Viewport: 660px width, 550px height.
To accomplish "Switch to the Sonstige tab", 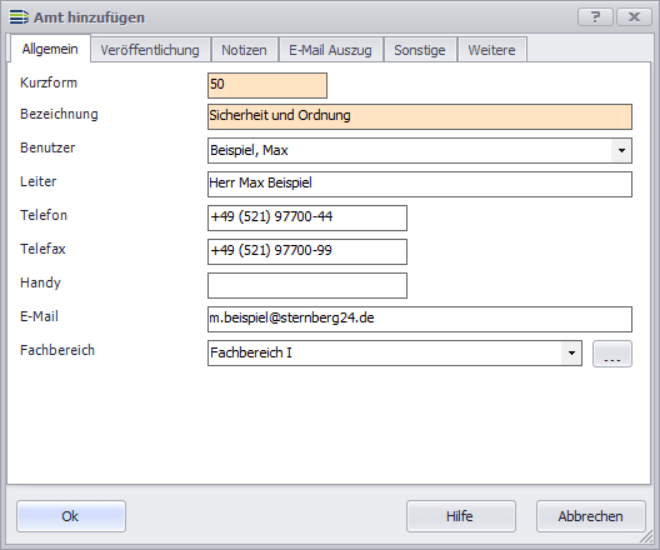I will (420, 50).
